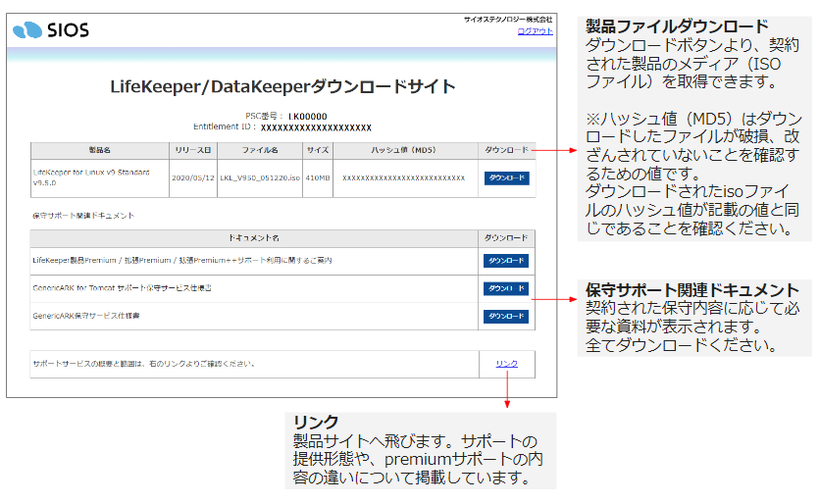Click the ファイル名 column header
The width and height of the screenshot is (819, 504).
tap(260, 150)
